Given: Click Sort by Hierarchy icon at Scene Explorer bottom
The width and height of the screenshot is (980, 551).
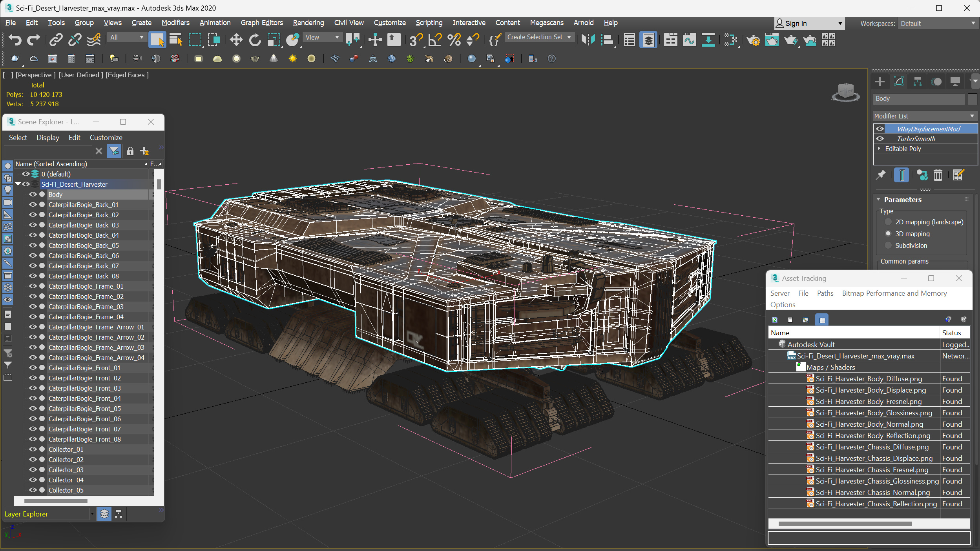Looking at the screenshot, I should coord(119,514).
